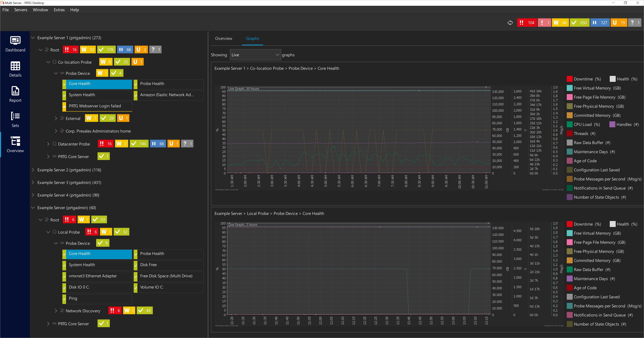Switch to the Overview tab
The width and height of the screenshot is (644, 338).
224,38
